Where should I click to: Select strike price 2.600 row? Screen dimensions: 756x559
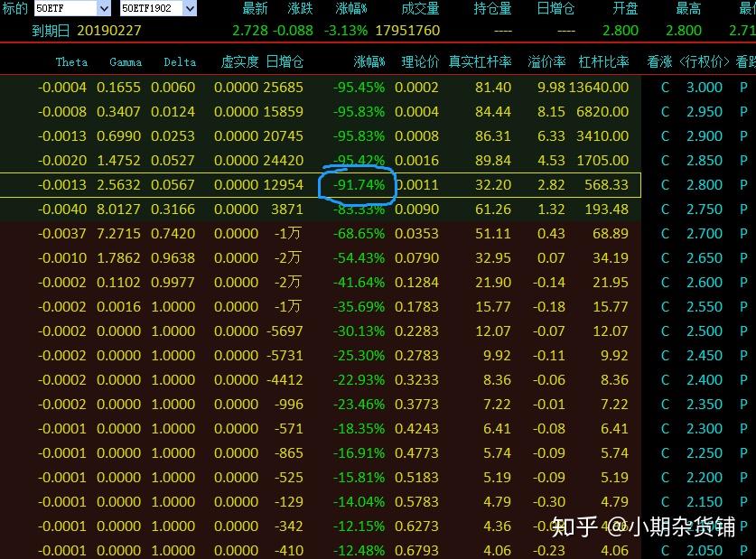[x=705, y=283]
